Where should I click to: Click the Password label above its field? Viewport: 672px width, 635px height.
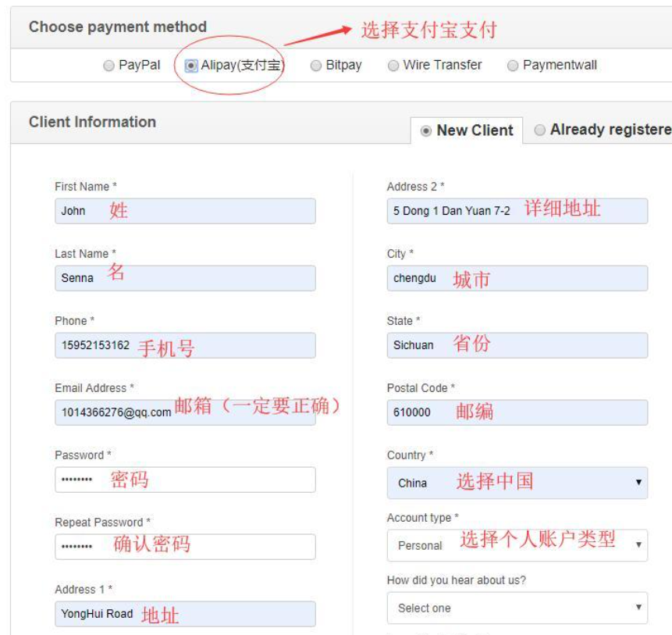point(83,455)
